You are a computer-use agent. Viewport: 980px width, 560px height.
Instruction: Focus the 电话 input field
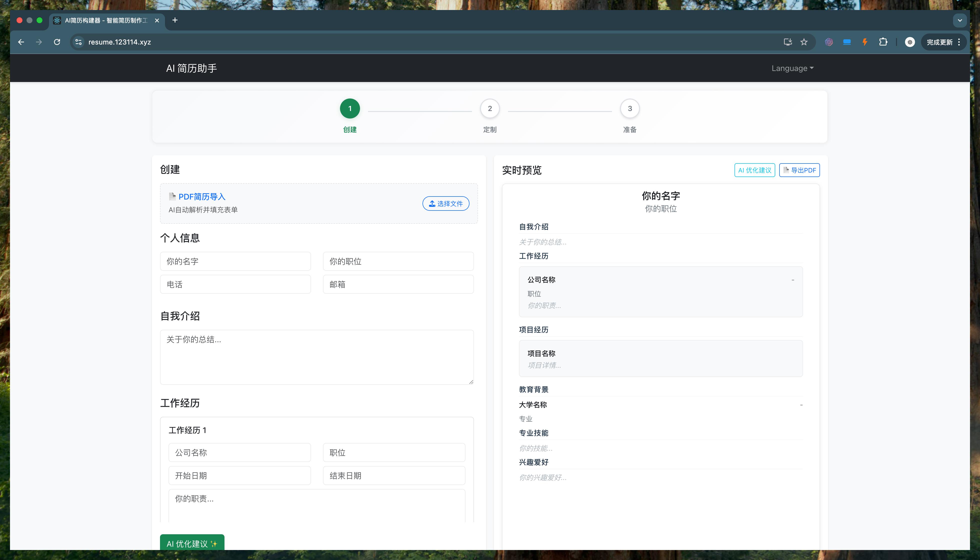(x=235, y=284)
